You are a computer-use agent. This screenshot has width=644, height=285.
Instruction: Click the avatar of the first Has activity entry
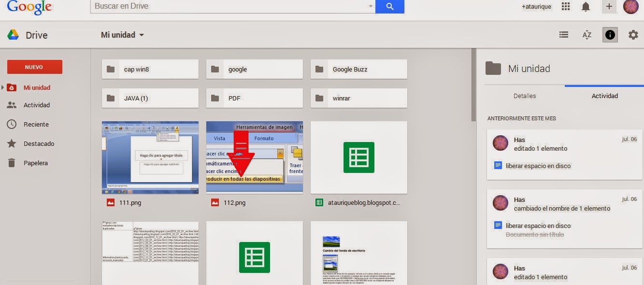[500, 143]
